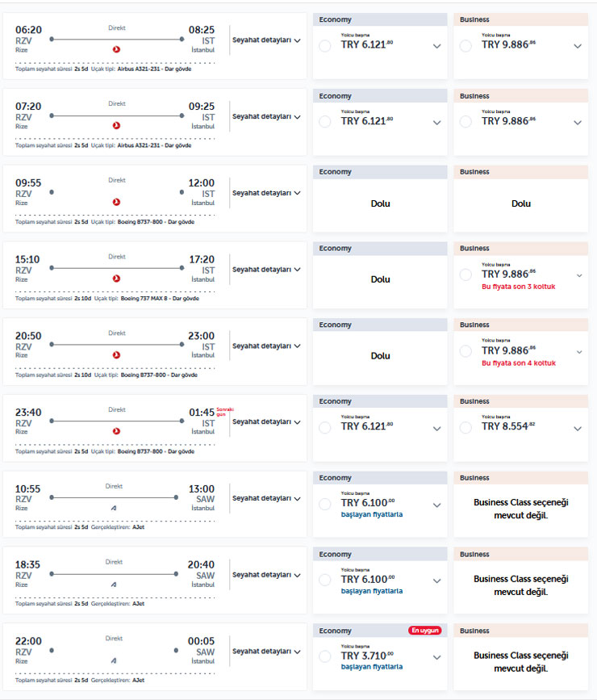Click AJet logo on 22:00 flight

114,660
